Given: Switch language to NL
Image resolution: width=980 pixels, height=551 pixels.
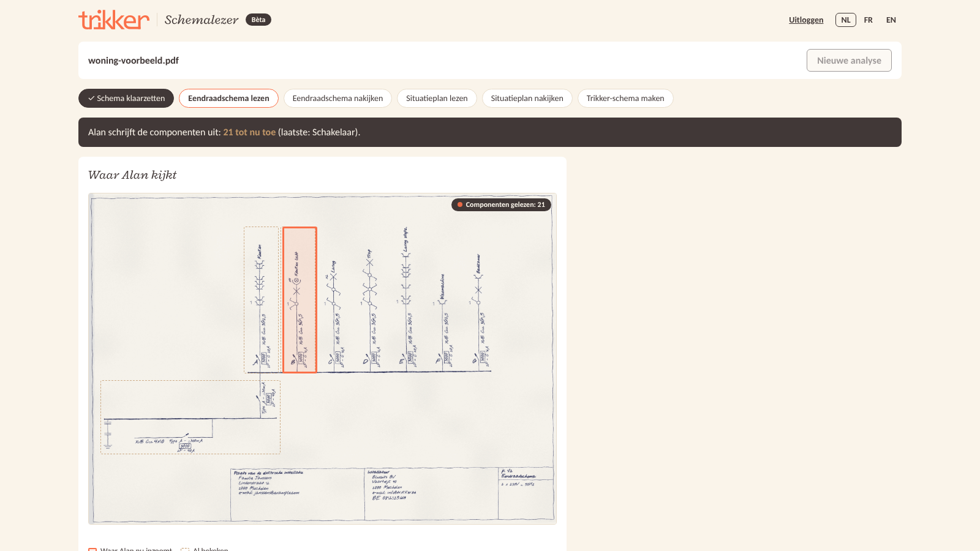Looking at the screenshot, I should point(846,20).
